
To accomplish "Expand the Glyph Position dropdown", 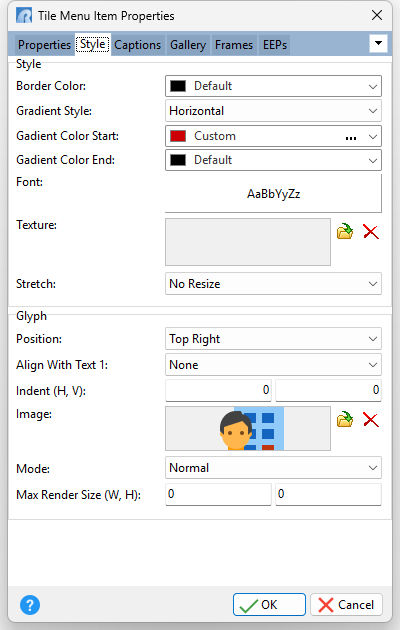I will click(273, 339).
